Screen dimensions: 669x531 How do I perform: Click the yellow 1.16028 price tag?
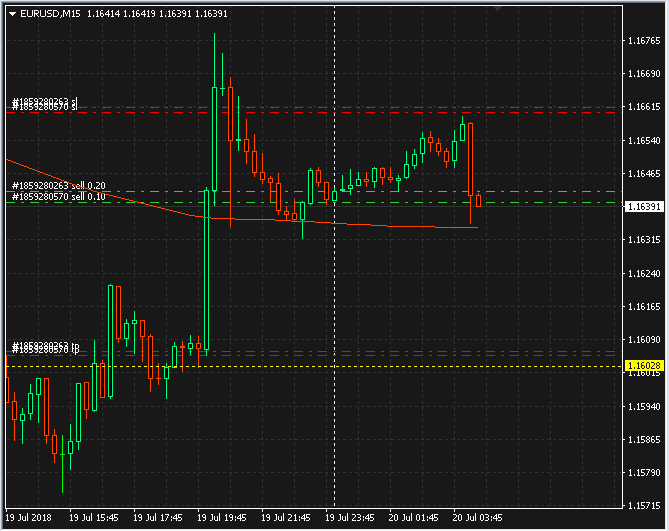coord(644,367)
